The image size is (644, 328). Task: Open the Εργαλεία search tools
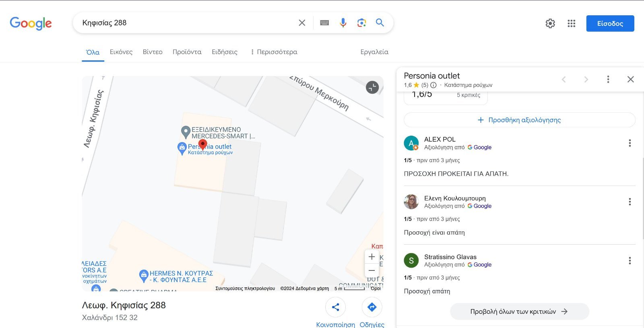pyautogui.click(x=374, y=52)
